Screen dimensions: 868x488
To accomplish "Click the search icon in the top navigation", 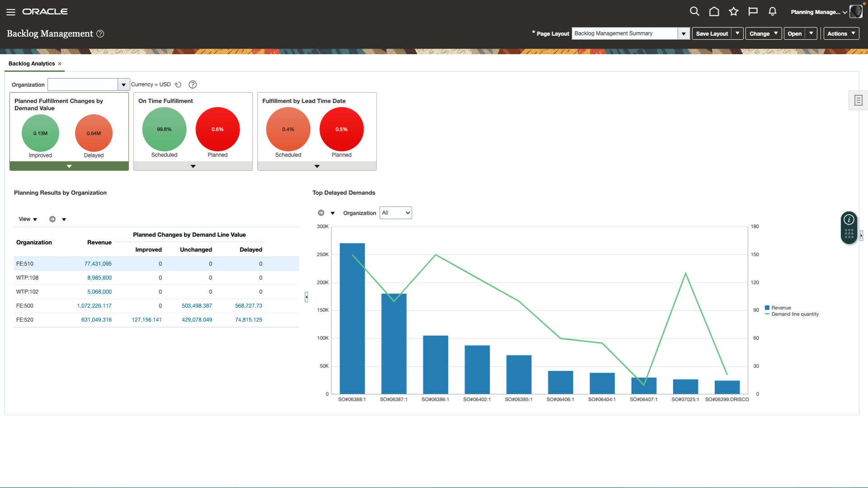I will click(694, 11).
